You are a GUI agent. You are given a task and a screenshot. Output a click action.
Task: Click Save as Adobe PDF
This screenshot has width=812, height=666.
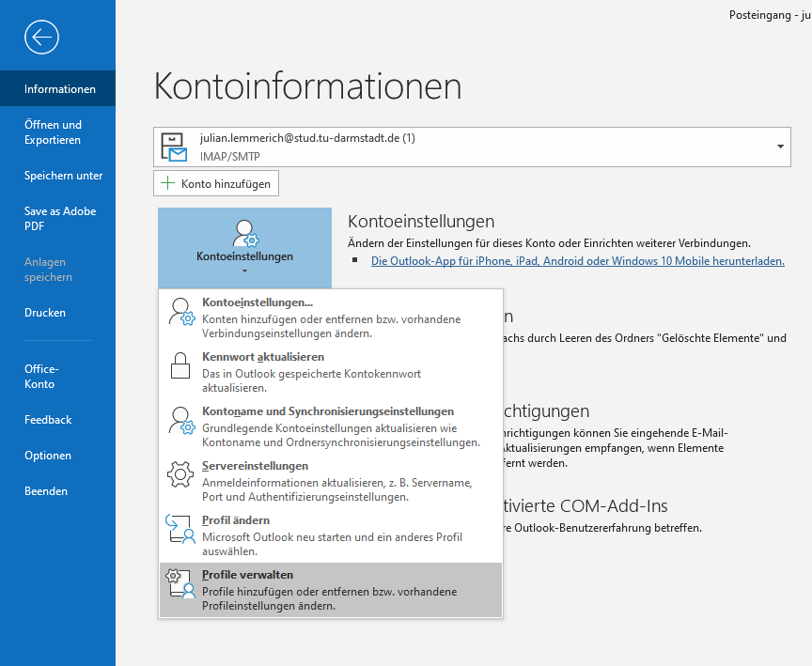[x=60, y=219]
